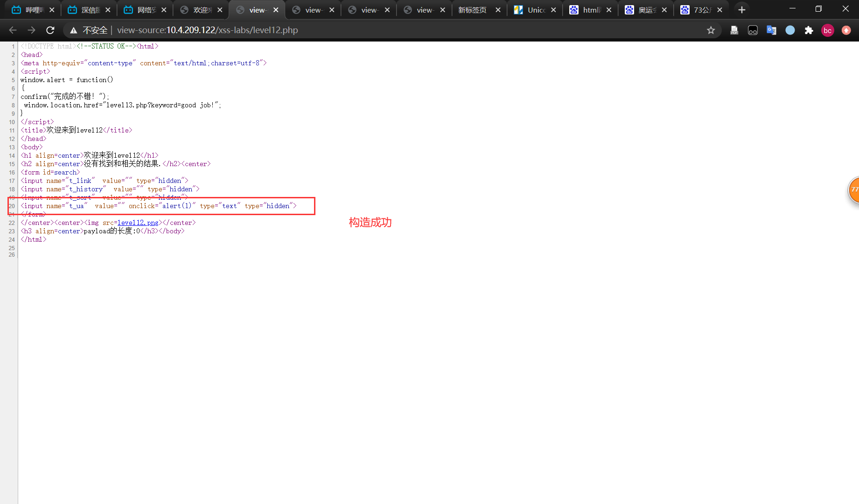859x504 pixels.
Task: Click the goggles/mask extension icon
Action: [x=753, y=30]
